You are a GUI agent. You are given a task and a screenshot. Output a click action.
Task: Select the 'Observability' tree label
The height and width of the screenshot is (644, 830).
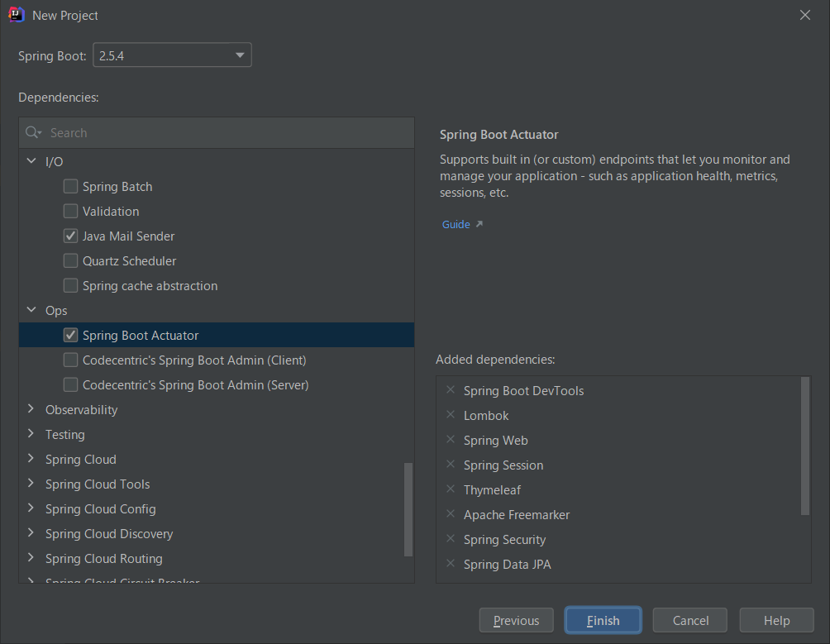[x=82, y=409]
